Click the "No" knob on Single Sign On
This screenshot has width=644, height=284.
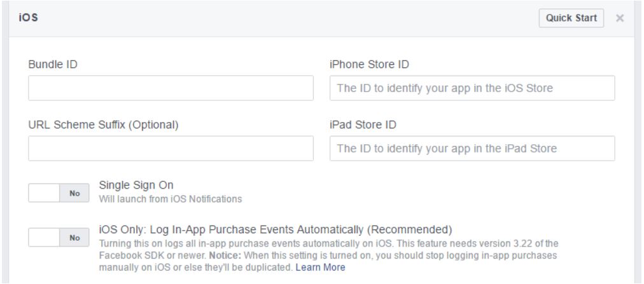(x=74, y=193)
